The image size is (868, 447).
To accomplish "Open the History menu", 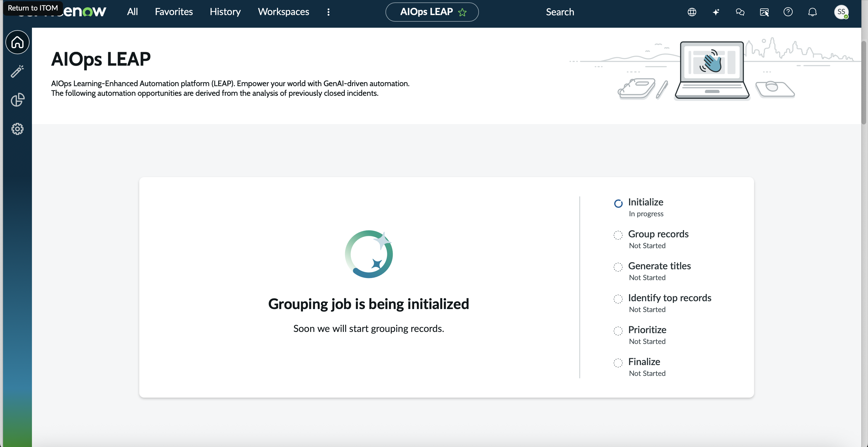I will 225,12.
